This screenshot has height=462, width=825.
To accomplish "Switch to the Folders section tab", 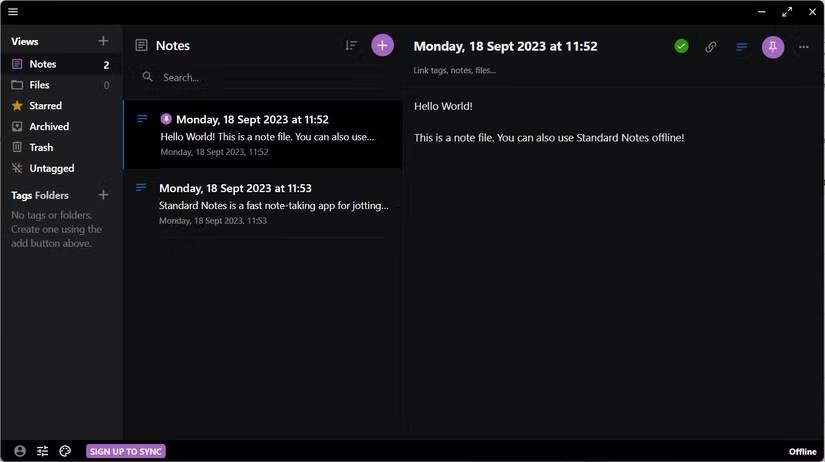I will tap(52, 195).
